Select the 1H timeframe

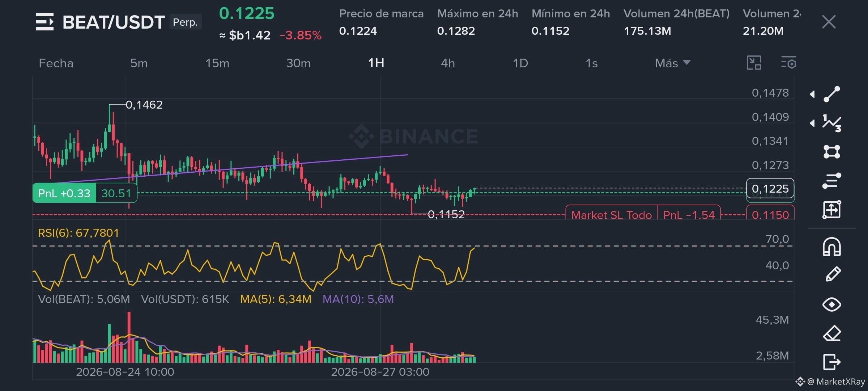[x=376, y=63]
